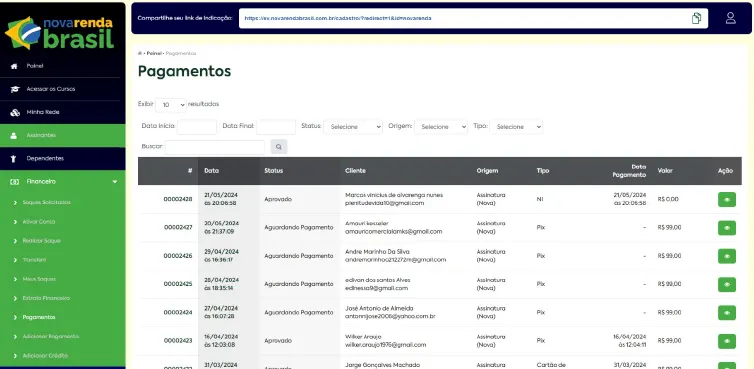Click client name Amauri kesseler
This screenshot has width=754, height=369.
(x=366, y=224)
